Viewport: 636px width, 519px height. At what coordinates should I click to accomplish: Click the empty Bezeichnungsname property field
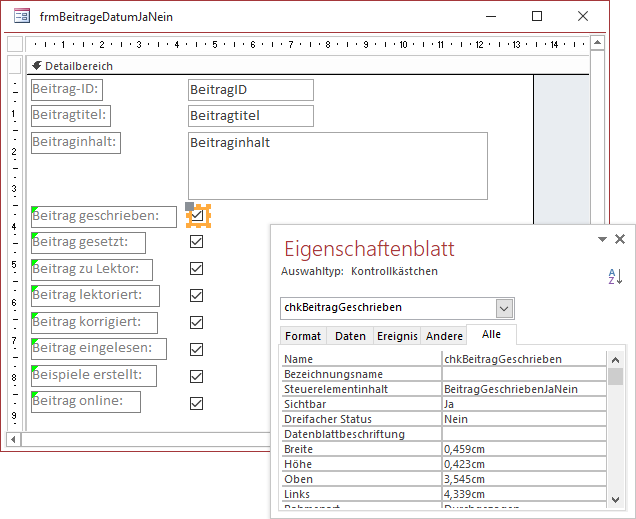point(524,374)
